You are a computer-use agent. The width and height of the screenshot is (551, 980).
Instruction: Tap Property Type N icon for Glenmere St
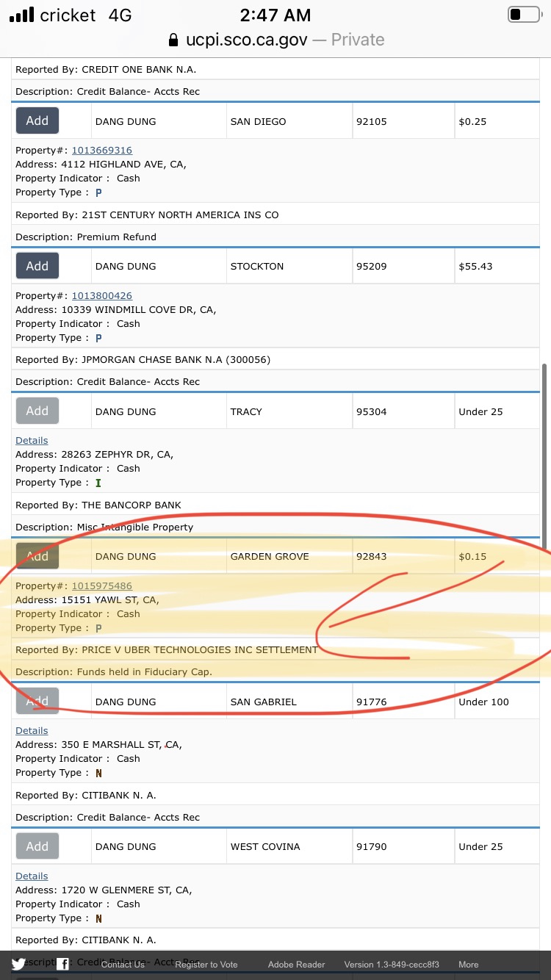tap(98, 918)
